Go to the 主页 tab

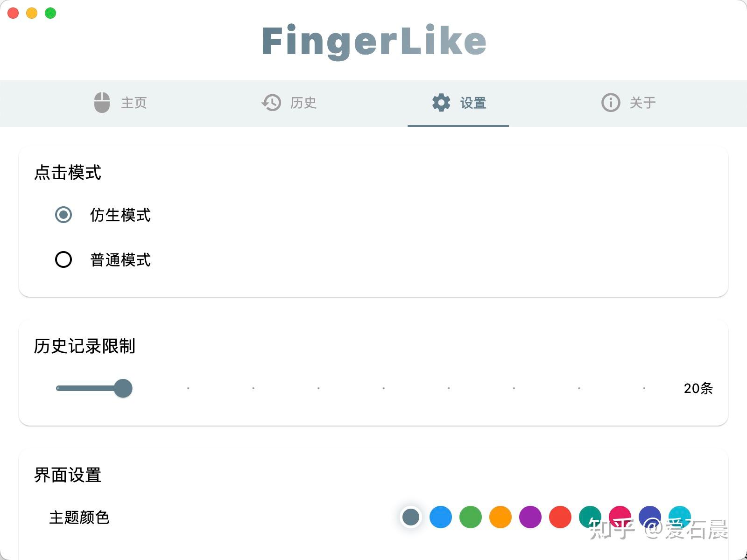[x=121, y=103]
